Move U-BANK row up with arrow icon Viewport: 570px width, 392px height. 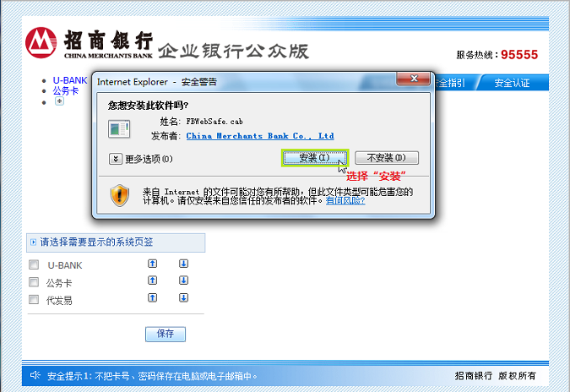pyautogui.click(x=152, y=264)
